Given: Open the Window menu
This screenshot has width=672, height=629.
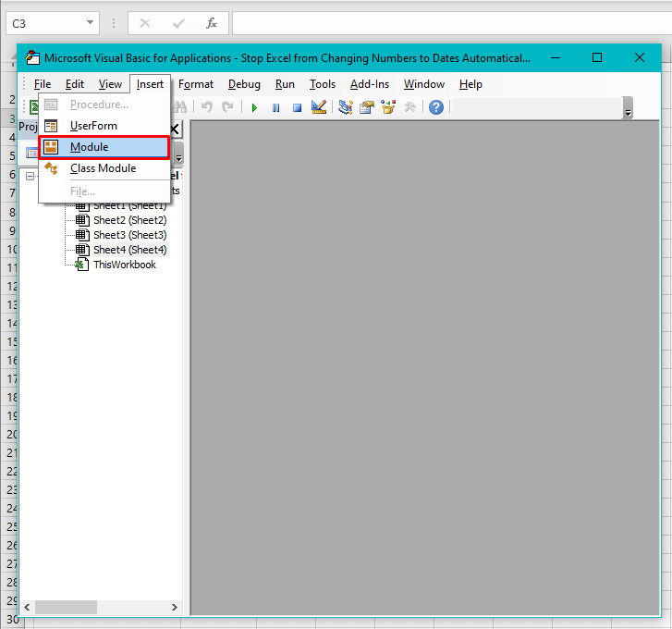Looking at the screenshot, I should 424,84.
